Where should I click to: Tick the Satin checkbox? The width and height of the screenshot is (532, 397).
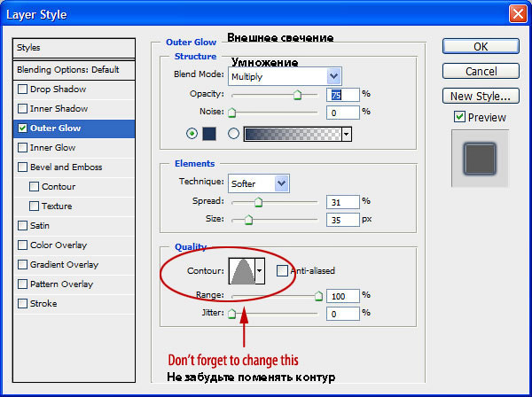tap(22, 225)
